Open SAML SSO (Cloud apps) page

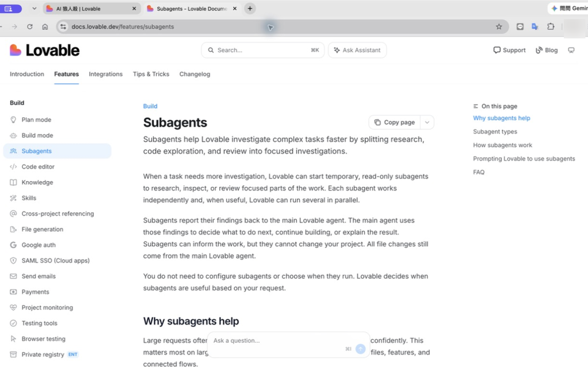coord(56,260)
